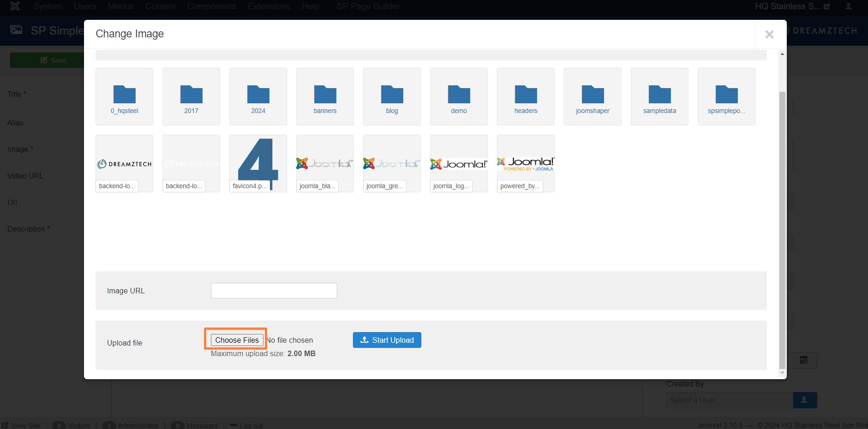The height and width of the screenshot is (429, 868).
Task: Select the joomla_gre... image
Action: click(392, 163)
